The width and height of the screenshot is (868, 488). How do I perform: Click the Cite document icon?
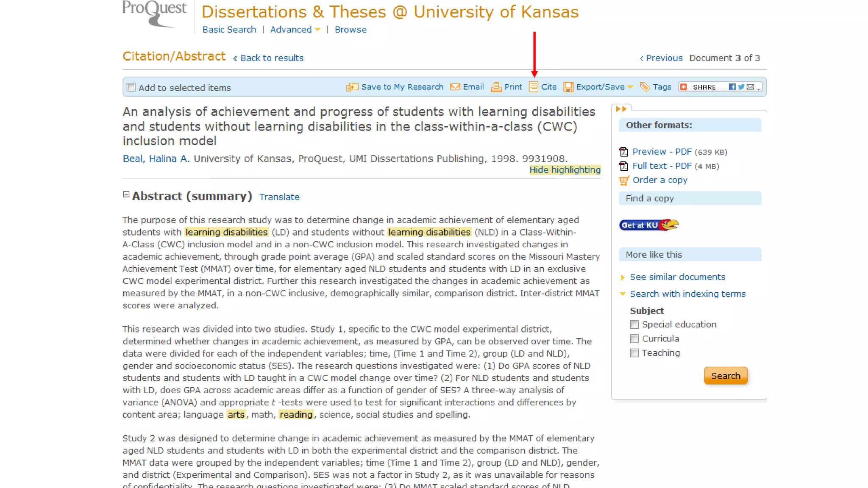(x=533, y=87)
